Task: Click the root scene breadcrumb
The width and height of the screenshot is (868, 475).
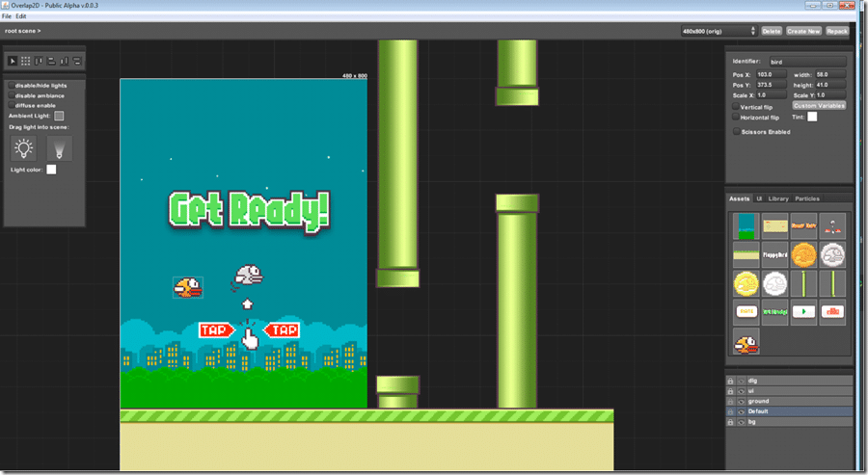Action: 23,31
